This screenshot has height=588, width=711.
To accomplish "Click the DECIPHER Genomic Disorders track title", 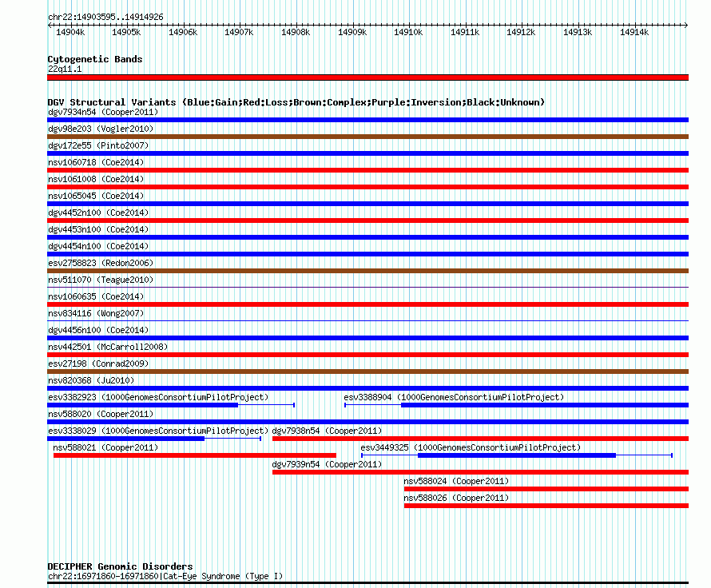I will tap(120, 566).
